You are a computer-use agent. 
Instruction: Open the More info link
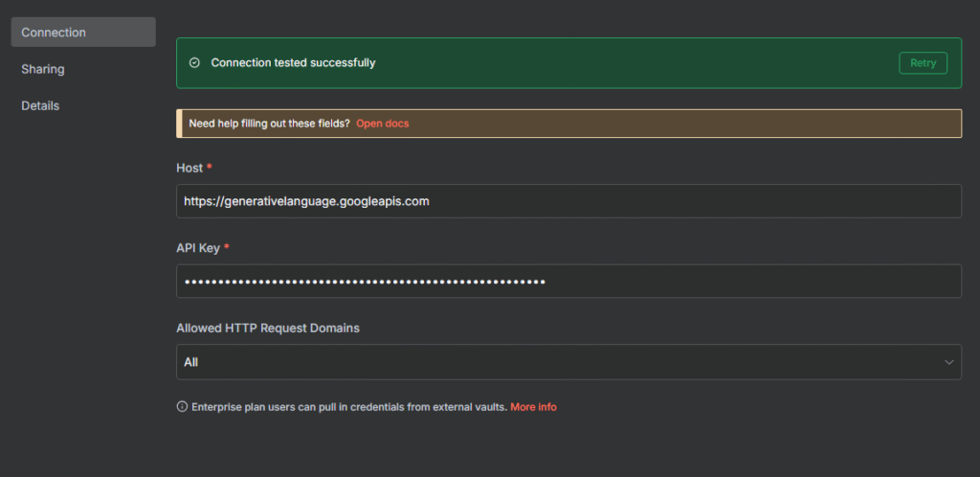(533, 407)
